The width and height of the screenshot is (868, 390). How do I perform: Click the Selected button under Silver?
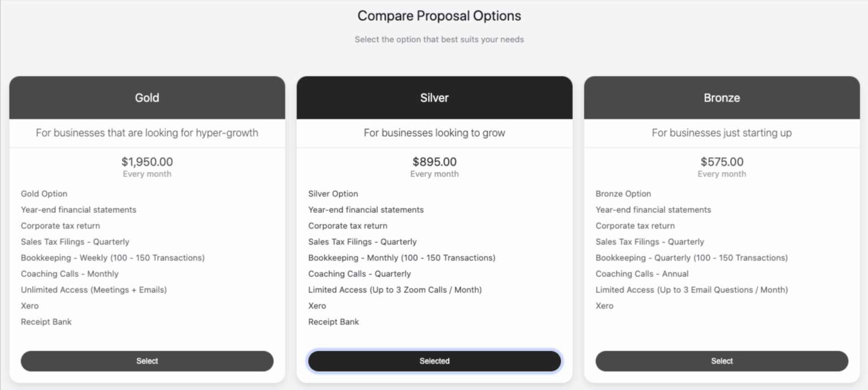click(x=435, y=361)
